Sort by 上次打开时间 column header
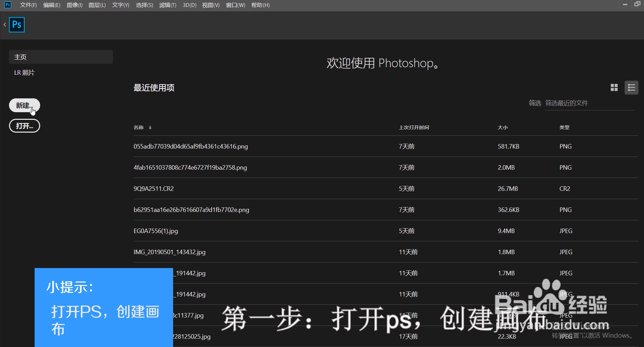Viewport: 644px width, 347px height. [x=414, y=127]
